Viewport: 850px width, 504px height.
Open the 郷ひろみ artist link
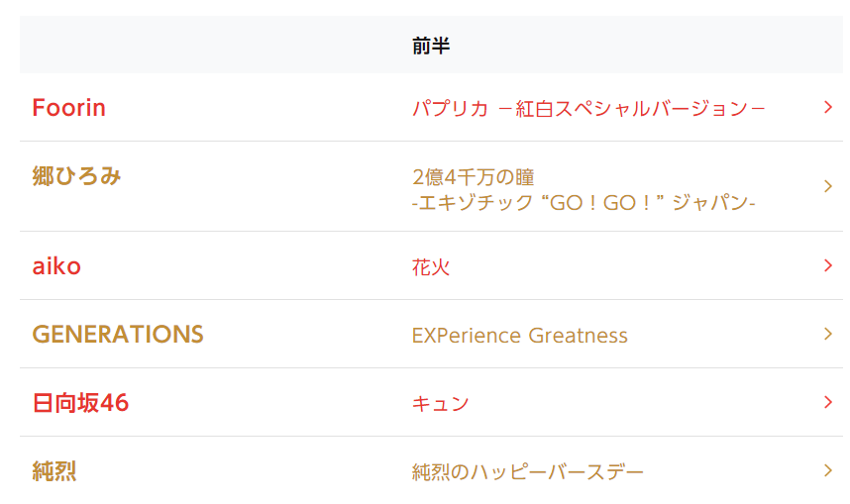(x=77, y=176)
